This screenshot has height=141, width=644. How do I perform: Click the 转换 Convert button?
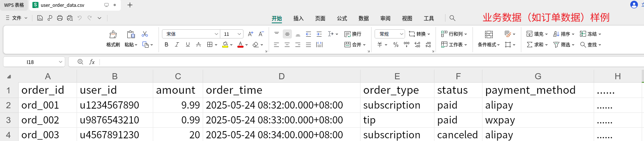[419, 34]
